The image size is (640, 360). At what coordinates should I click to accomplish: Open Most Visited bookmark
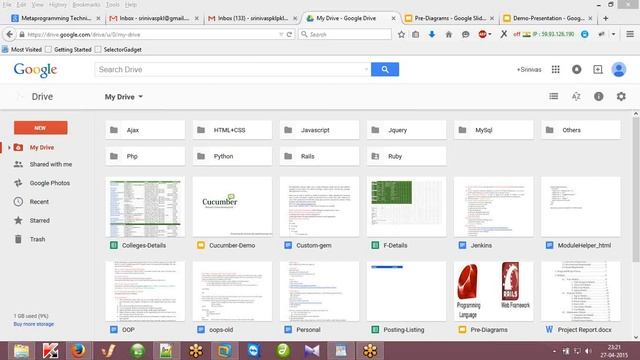pos(22,49)
